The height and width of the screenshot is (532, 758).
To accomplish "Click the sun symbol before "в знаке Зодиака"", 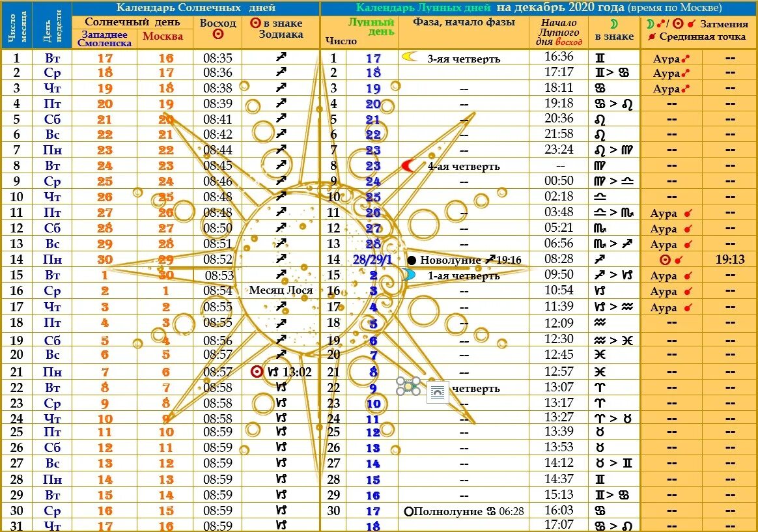I will coord(256,23).
